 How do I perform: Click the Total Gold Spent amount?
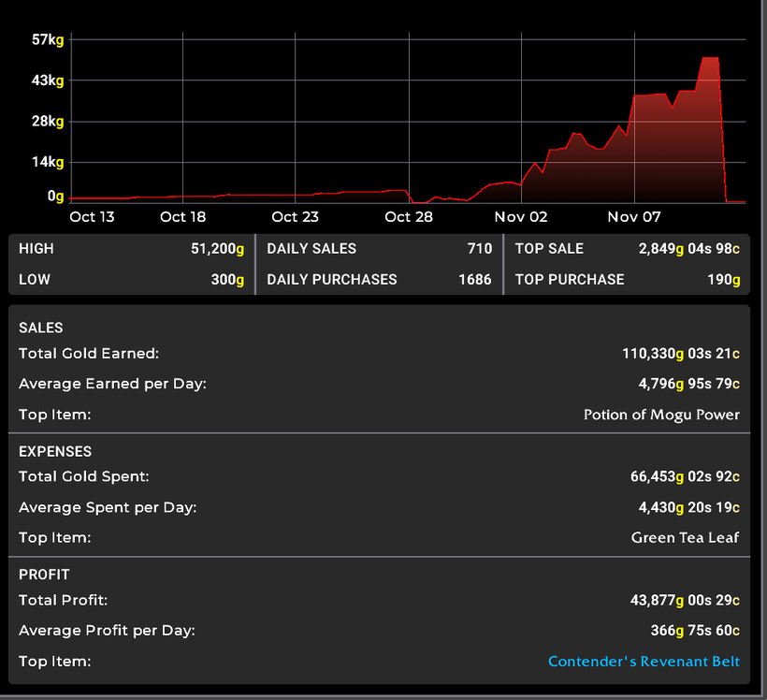coord(685,476)
